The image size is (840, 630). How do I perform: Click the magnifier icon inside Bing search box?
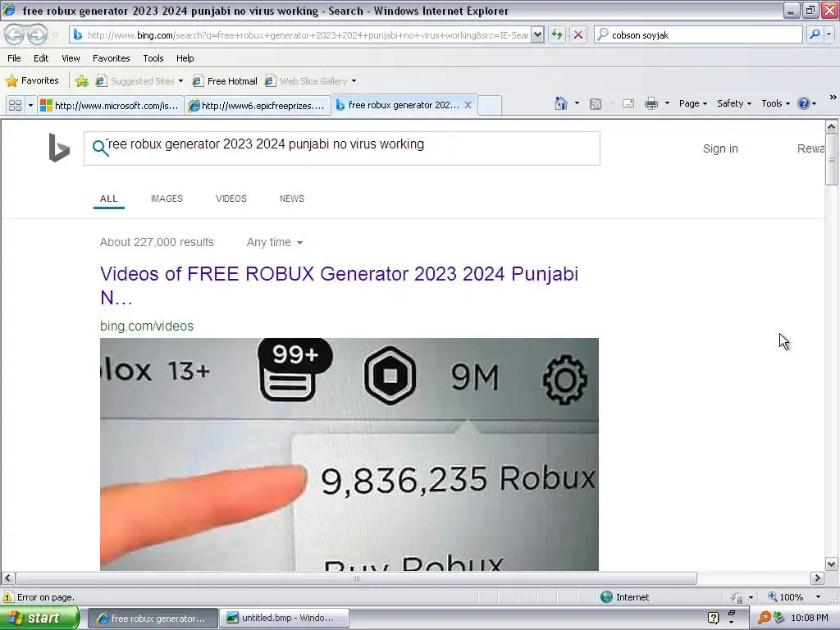(x=100, y=148)
